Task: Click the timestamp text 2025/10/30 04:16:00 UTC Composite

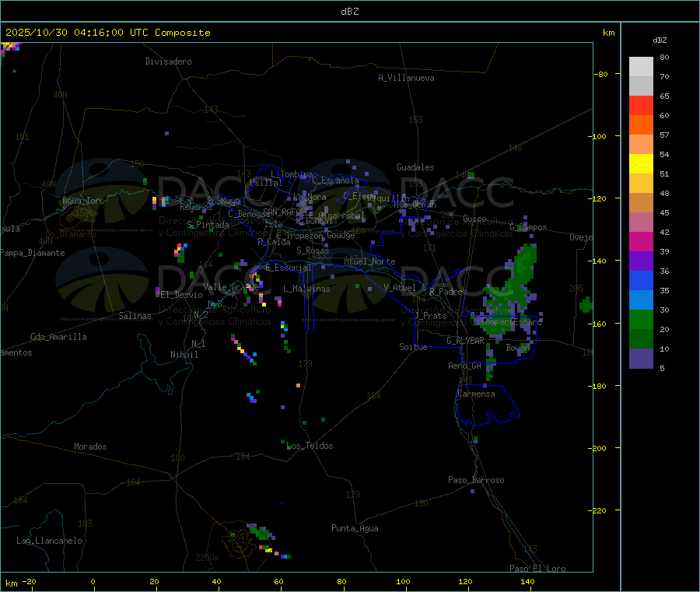Action: [107, 33]
